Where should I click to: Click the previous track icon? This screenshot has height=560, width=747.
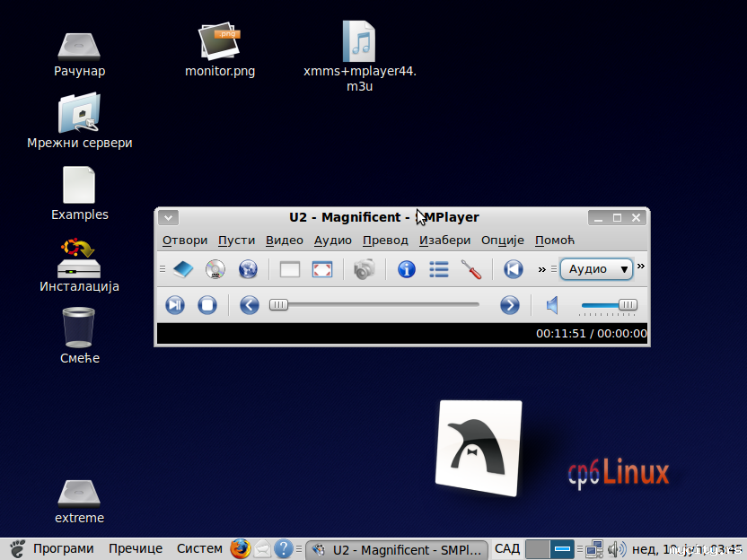point(513,269)
